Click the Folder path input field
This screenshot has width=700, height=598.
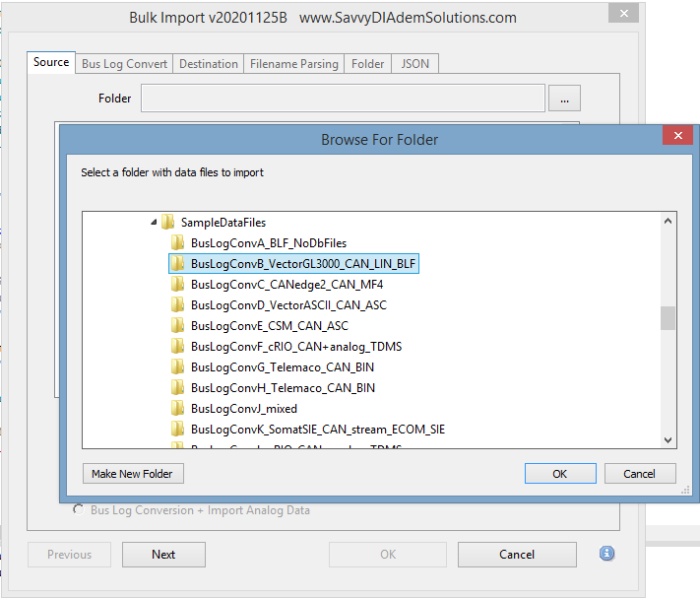(x=343, y=99)
